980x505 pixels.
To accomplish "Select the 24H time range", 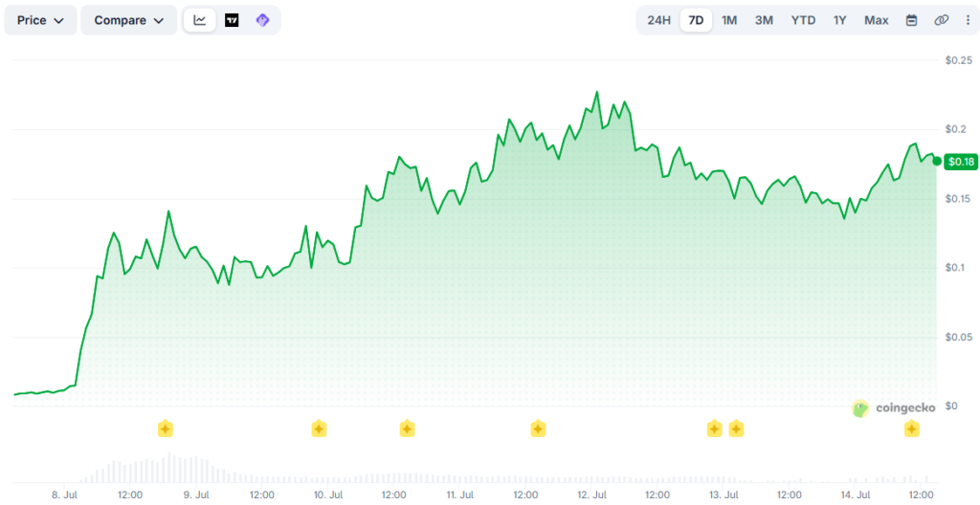I will click(x=658, y=20).
